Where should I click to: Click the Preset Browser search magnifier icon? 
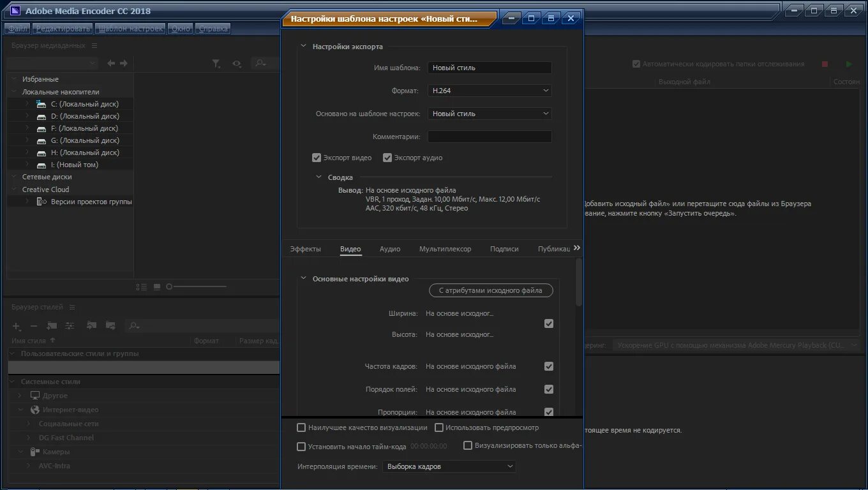point(134,326)
